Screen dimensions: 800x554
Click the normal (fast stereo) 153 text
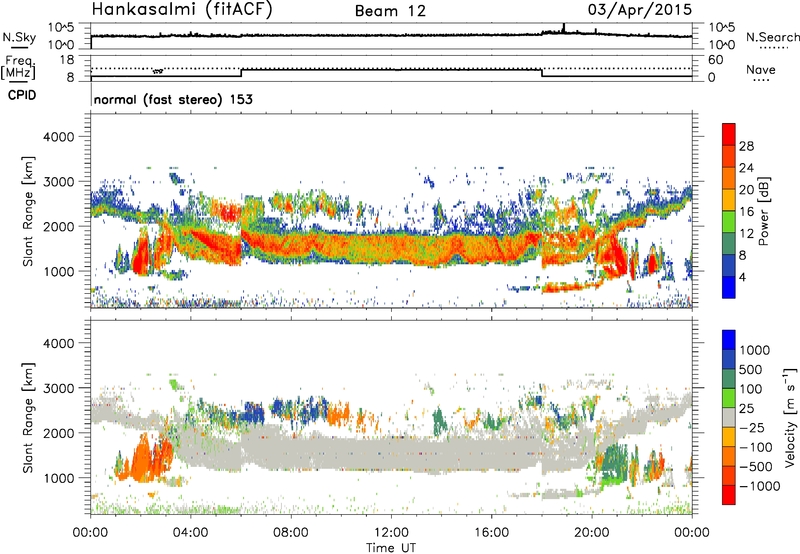point(173,99)
